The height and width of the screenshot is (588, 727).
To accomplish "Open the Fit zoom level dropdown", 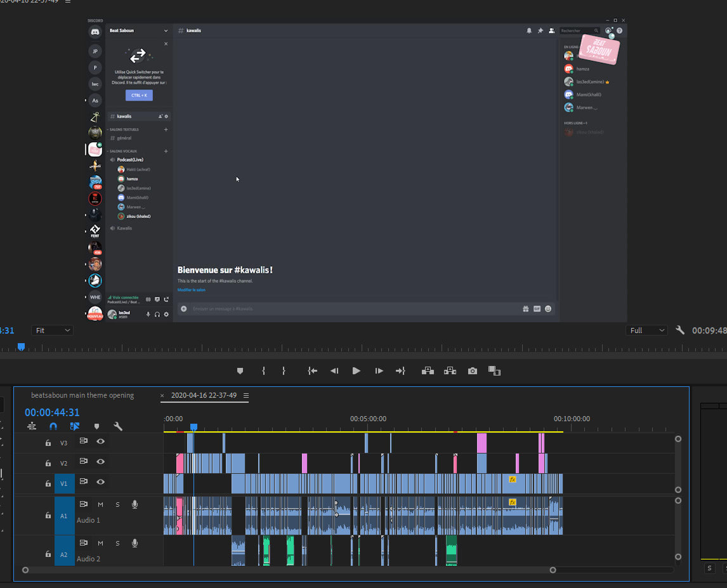I will pos(52,330).
